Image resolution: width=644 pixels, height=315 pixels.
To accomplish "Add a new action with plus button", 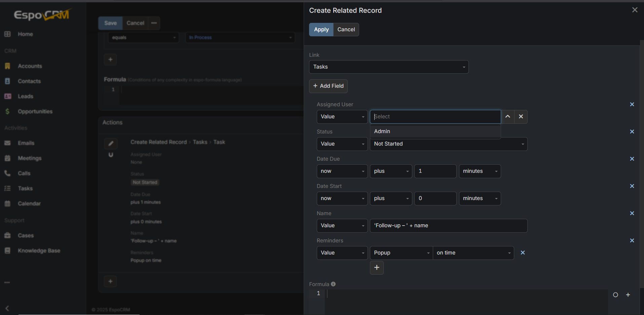I will tap(110, 281).
